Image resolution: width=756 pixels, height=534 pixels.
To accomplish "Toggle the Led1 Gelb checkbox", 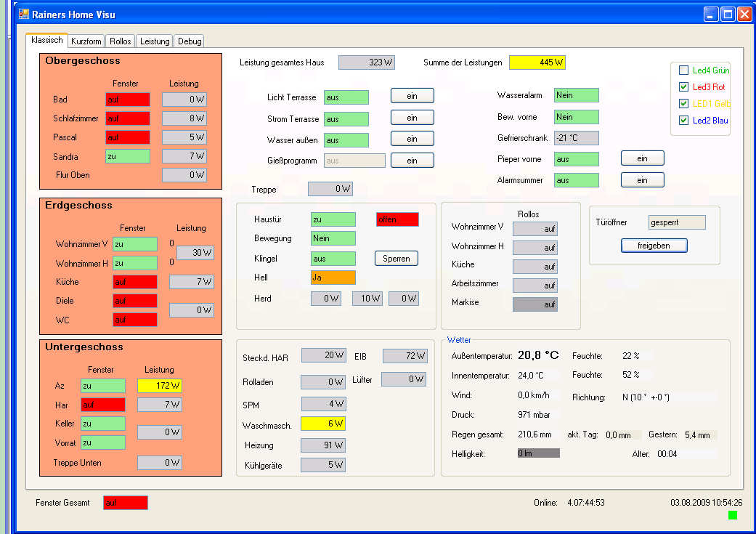I will [x=683, y=104].
